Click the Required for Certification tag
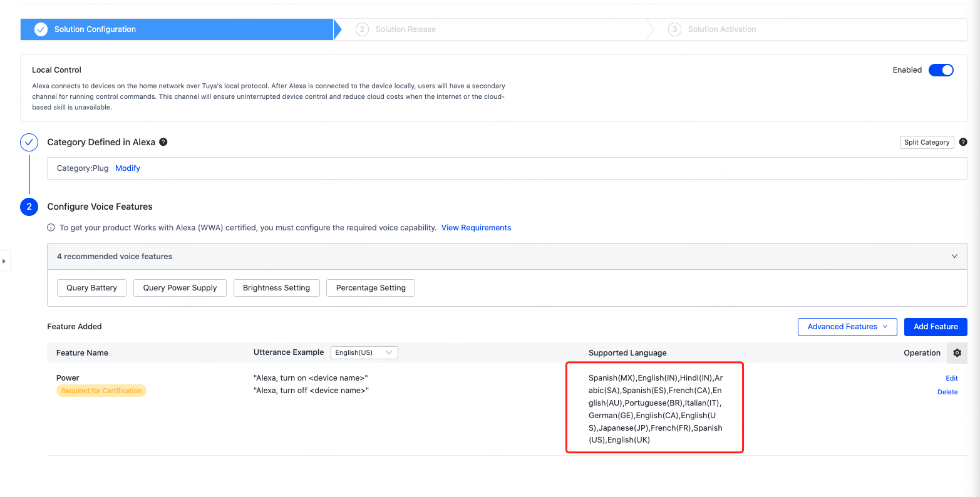 101,391
